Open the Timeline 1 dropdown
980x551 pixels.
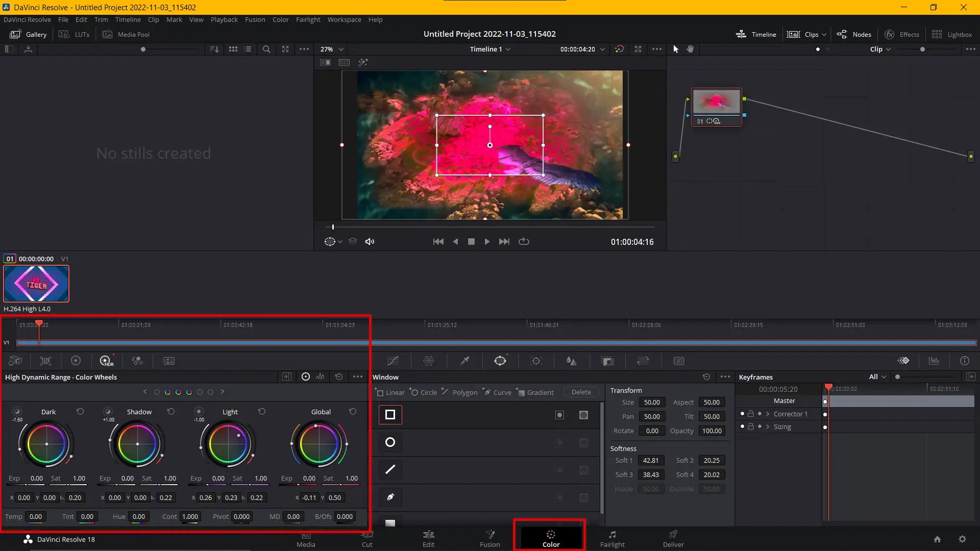[x=491, y=49]
